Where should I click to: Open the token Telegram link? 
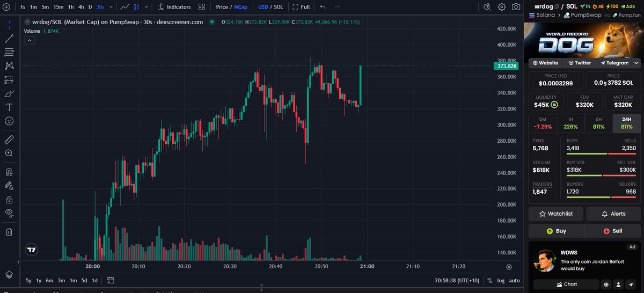[613, 63]
